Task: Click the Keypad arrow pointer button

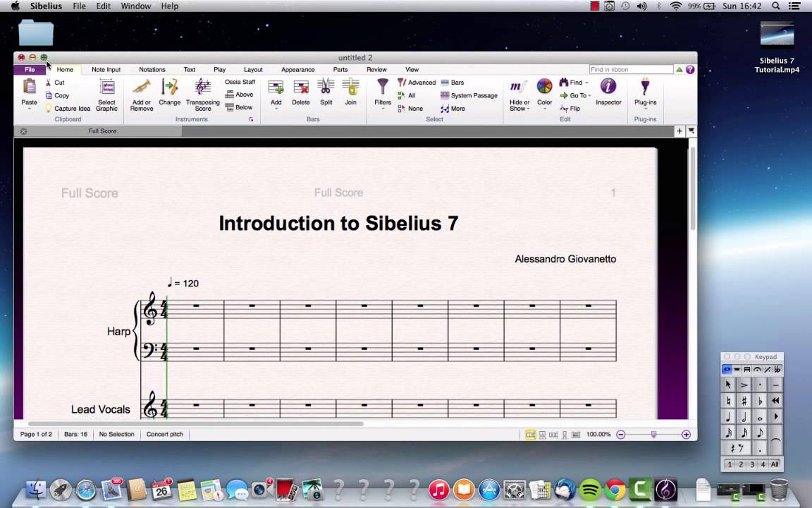Action: (x=729, y=385)
